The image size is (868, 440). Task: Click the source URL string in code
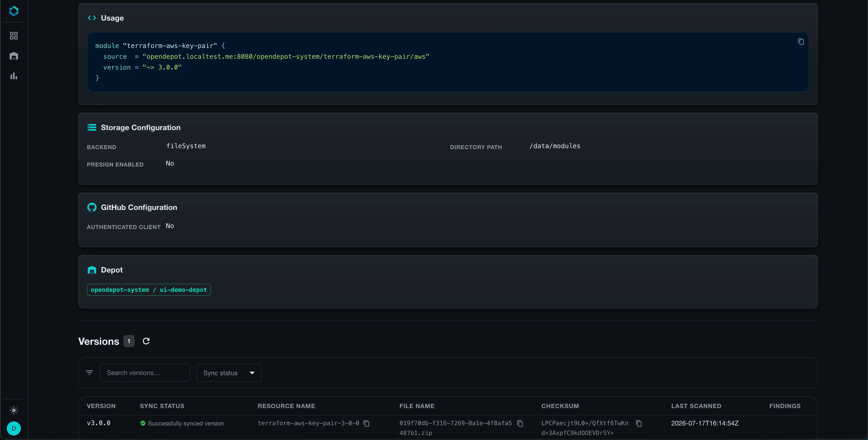(x=286, y=57)
